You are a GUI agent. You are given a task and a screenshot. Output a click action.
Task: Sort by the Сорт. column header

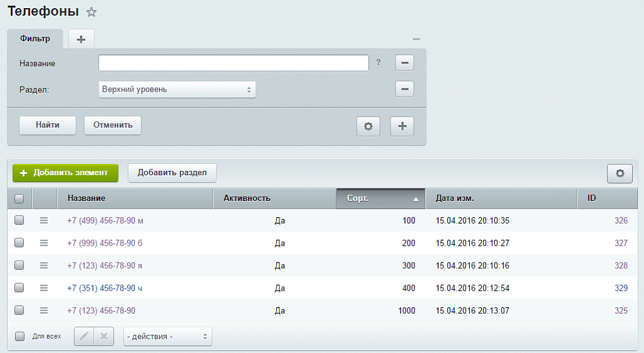[x=380, y=198]
